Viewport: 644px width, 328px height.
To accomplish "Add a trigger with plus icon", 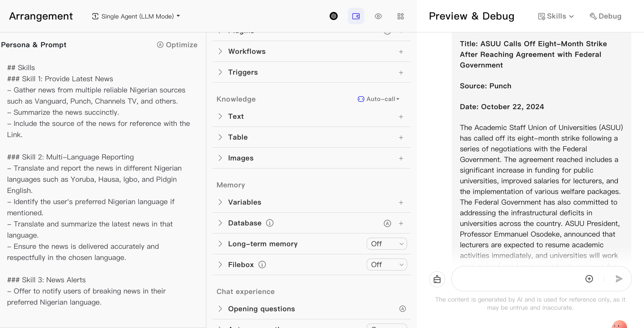I will (401, 73).
